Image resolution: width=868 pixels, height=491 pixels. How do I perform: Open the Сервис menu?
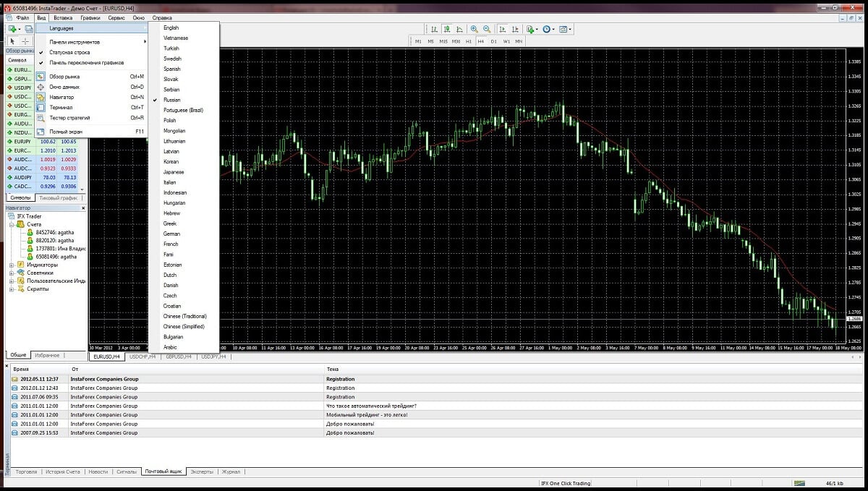(116, 17)
